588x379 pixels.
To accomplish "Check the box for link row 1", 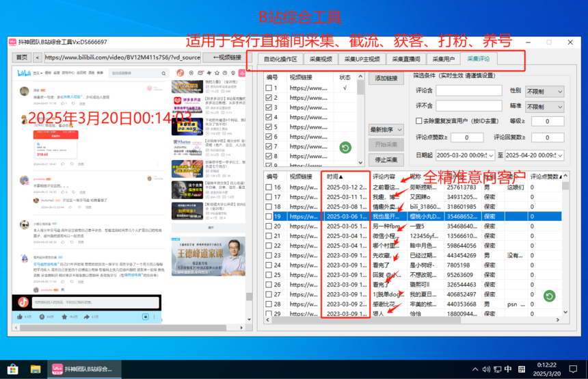I will coord(269,88).
